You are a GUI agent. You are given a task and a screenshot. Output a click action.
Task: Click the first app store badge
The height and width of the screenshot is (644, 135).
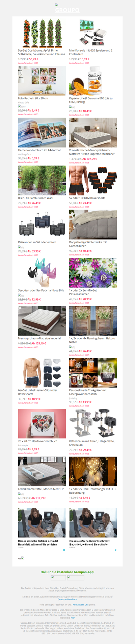tap(58, 578)
